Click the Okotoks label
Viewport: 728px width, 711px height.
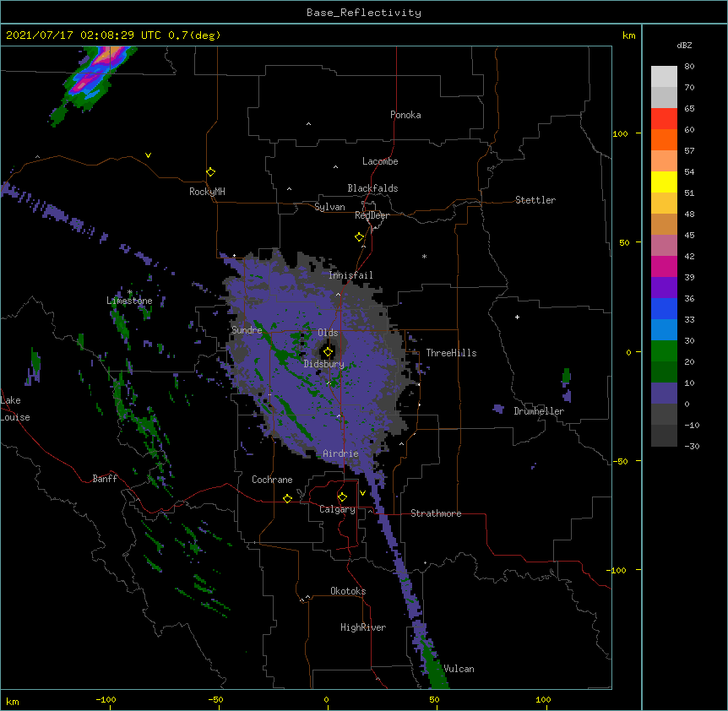(348, 591)
